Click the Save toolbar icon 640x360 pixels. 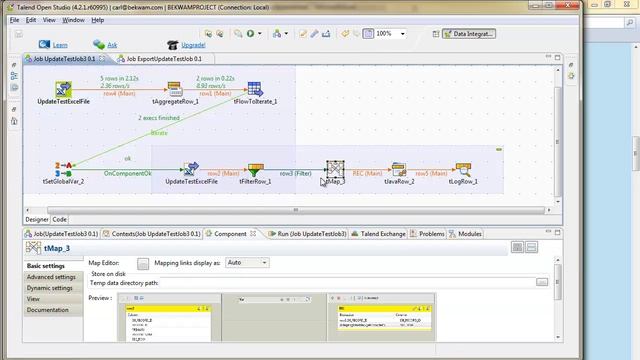coord(18,34)
